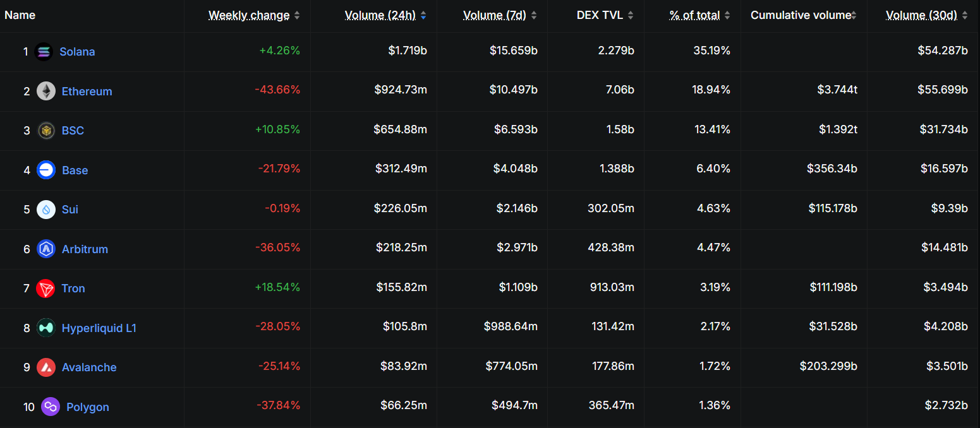This screenshot has width=980, height=428.
Task: Click the sort arrows beside Cumulative volume
Action: click(855, 15)
